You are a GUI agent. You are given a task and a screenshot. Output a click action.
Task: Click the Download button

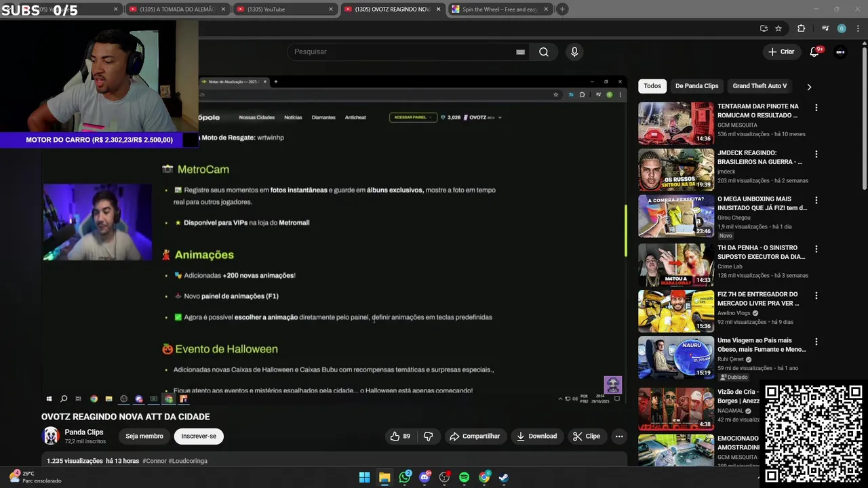coord(536,436)
